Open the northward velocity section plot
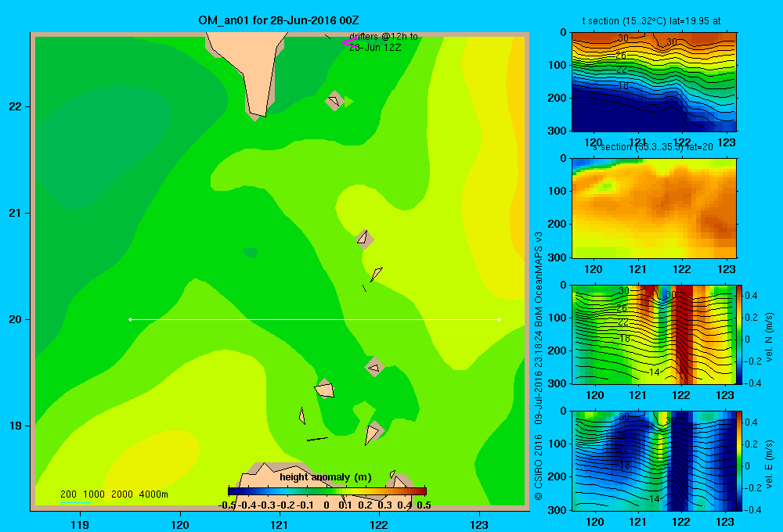Screen dimensions: 783x532 (x=654, y=334)
